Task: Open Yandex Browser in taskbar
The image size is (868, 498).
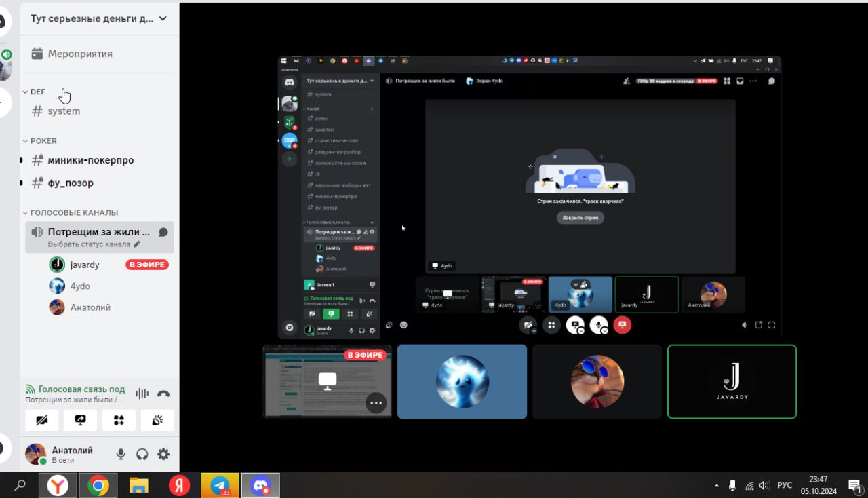Action: point(58,485)
